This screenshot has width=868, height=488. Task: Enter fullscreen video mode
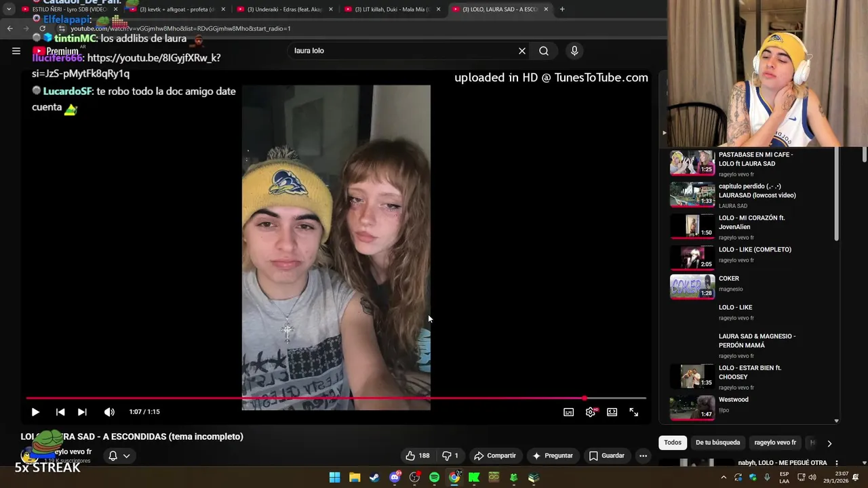coord(633,412)
